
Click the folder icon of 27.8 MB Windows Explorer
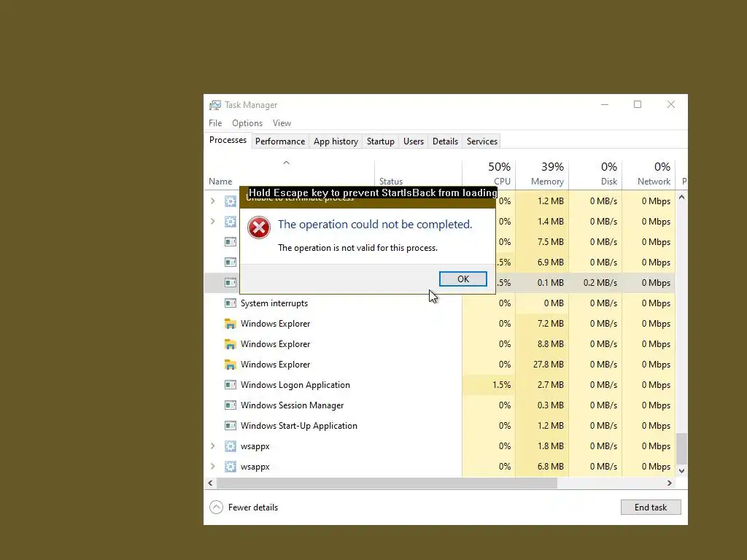click(231, 365)
